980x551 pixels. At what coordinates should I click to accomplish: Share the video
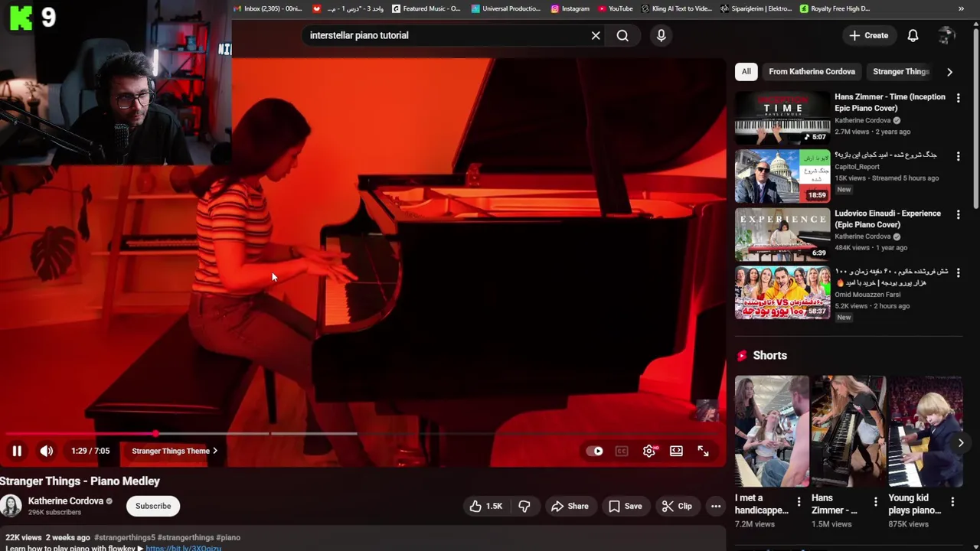570,506
